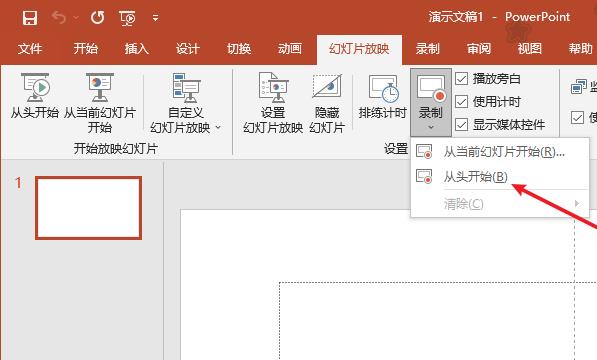The width and height of the screenshot is (597, 360).
Task: Expand the 清除(C) submenu arrow
Action: [577, 204]
